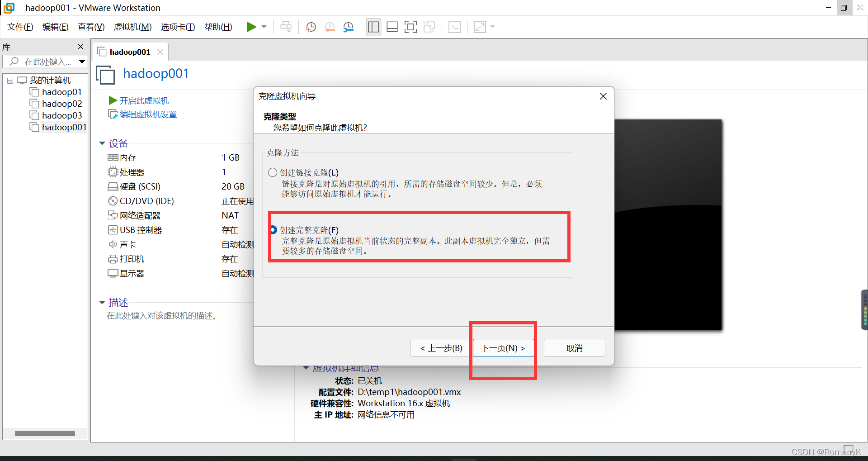Click the Workstation 16.x 虚拟机 compatibility text
This screenshot has width=868, height=461.
point(404,403)
